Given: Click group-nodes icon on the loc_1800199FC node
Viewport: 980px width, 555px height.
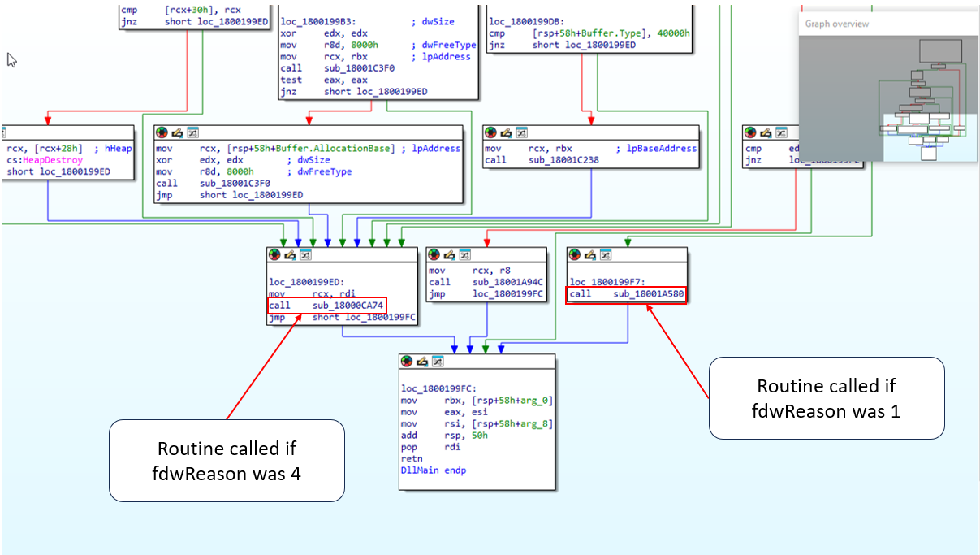Looking at the screenshot, I should click(438, 361).
